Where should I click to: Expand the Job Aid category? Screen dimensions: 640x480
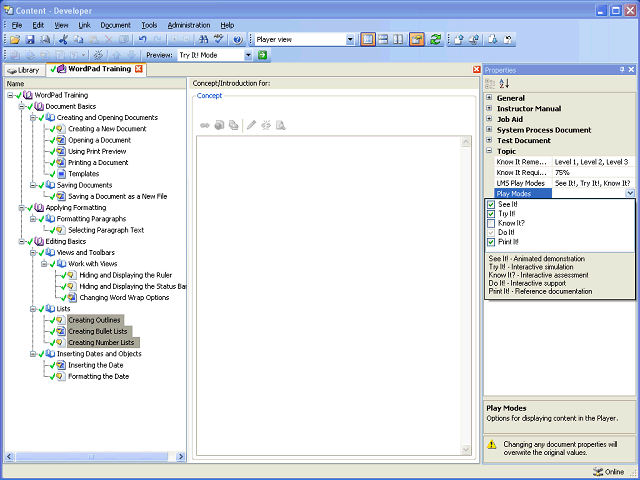(x=489, y=118)
